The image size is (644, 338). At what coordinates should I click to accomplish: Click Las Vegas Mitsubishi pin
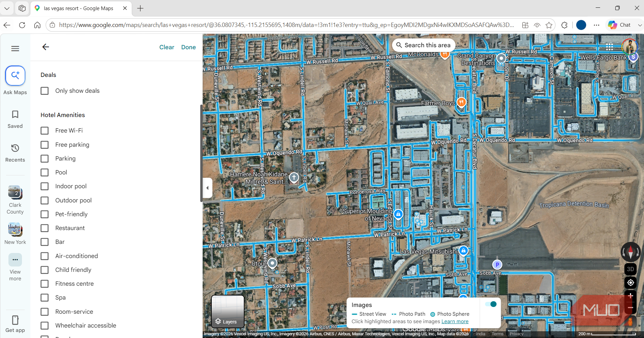click(464, 251)
